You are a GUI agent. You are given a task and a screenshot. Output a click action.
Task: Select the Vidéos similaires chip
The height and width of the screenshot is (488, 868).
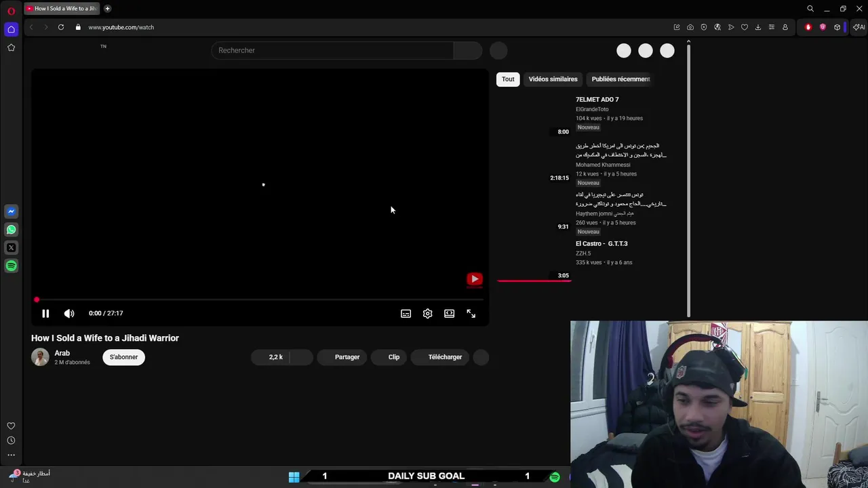tap(553, 79)
